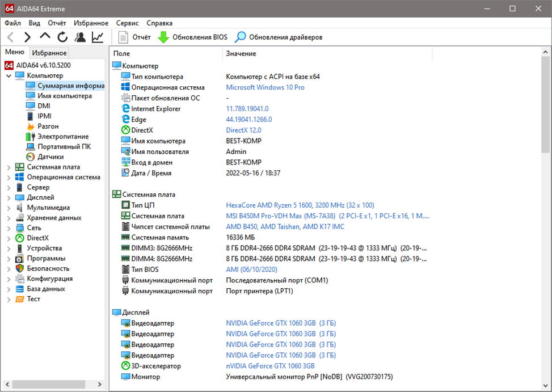Expand the Сервер tree node
552x392 pixels.
coord(9,188)
